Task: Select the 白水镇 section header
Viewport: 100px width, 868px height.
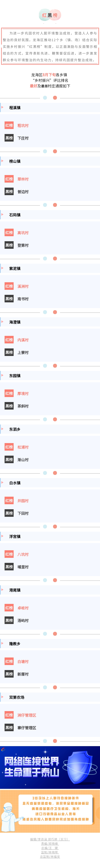Action: [50, 483]
